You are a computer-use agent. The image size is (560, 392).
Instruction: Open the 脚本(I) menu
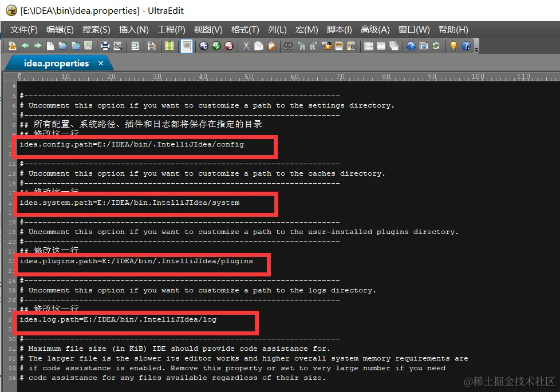(340, 30)
